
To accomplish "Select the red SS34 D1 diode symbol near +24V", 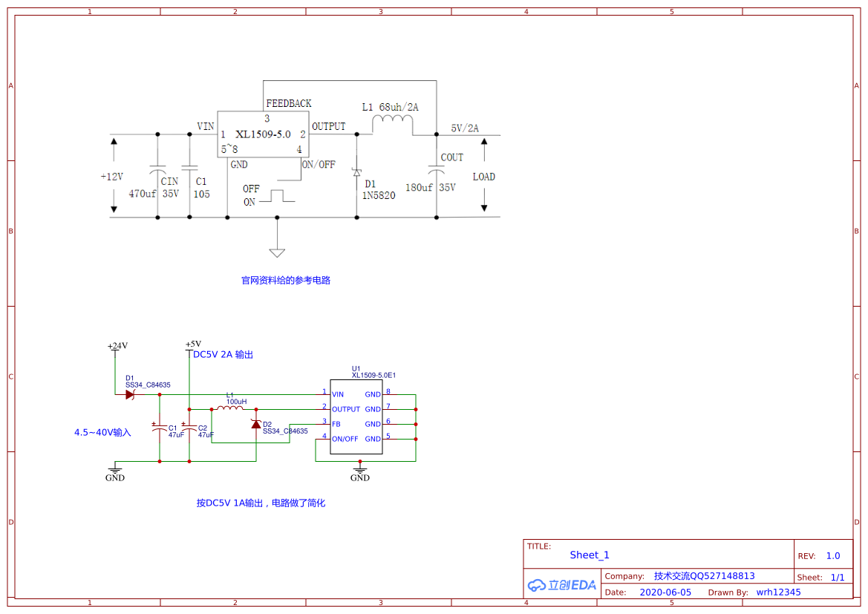I will (x=130, y=394).
